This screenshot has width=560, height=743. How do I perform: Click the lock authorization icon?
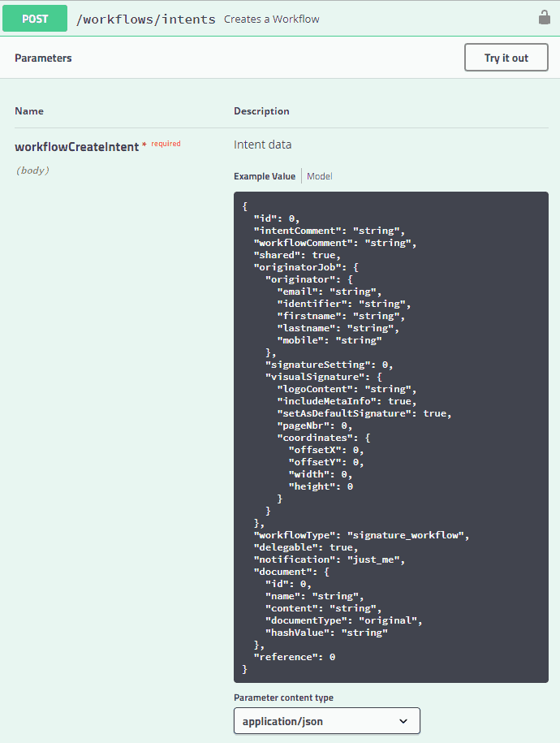(x=545, y=18)
